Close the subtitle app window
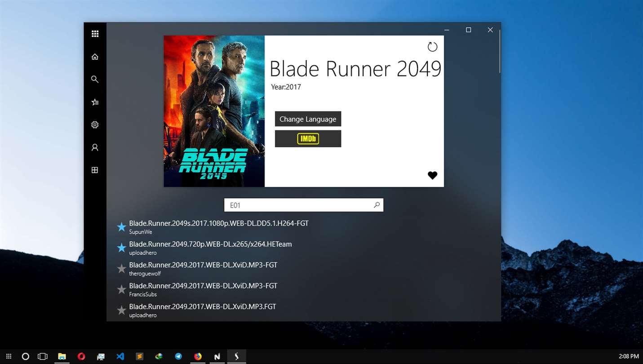The width and height of the screenshot is (643, 364). [x=490, y=30]
